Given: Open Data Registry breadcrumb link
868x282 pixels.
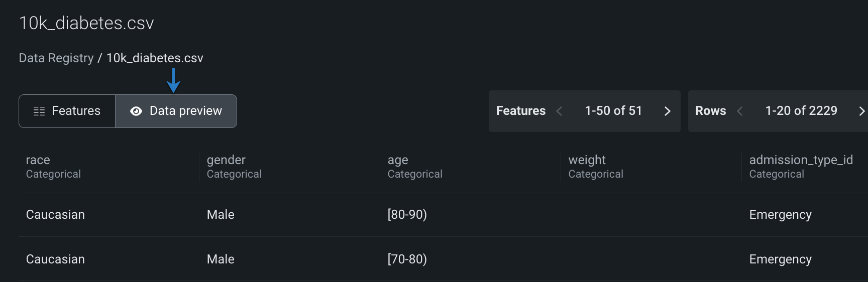Looking at the screenshot, I should coord(56,58).
